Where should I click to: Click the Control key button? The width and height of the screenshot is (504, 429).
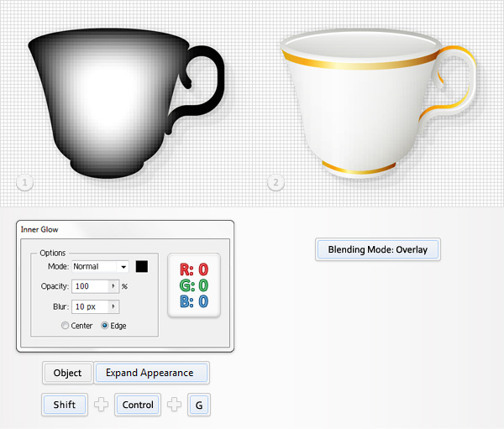(138, 405)
